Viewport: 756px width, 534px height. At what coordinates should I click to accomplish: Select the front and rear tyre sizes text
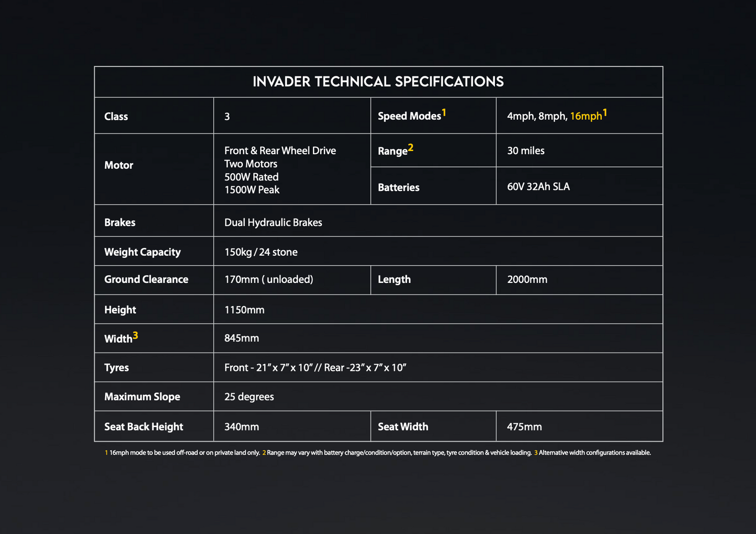coord(315,368)
